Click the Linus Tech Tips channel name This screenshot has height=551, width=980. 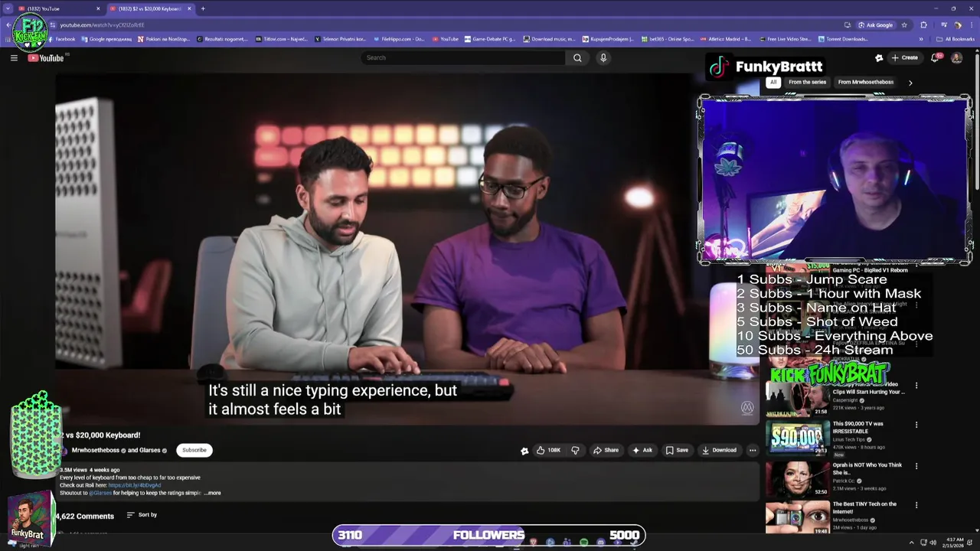(850, 439)
